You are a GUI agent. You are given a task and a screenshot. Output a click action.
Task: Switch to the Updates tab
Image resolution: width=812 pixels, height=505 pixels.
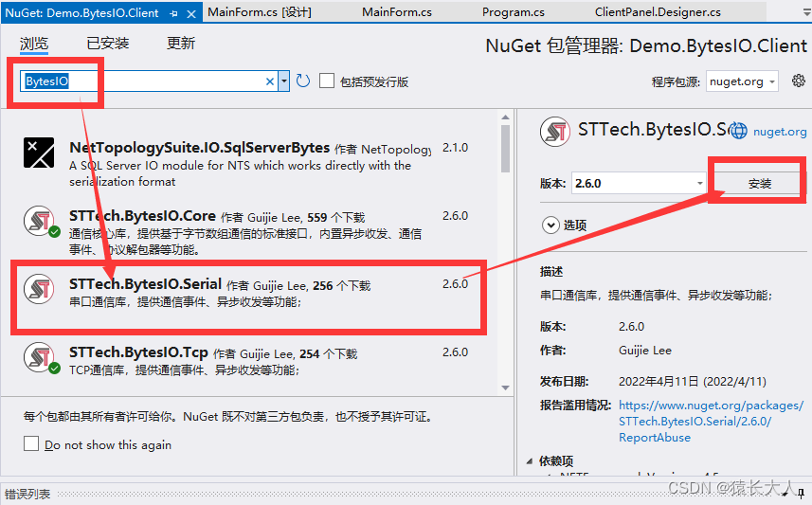tap(181, 44)
